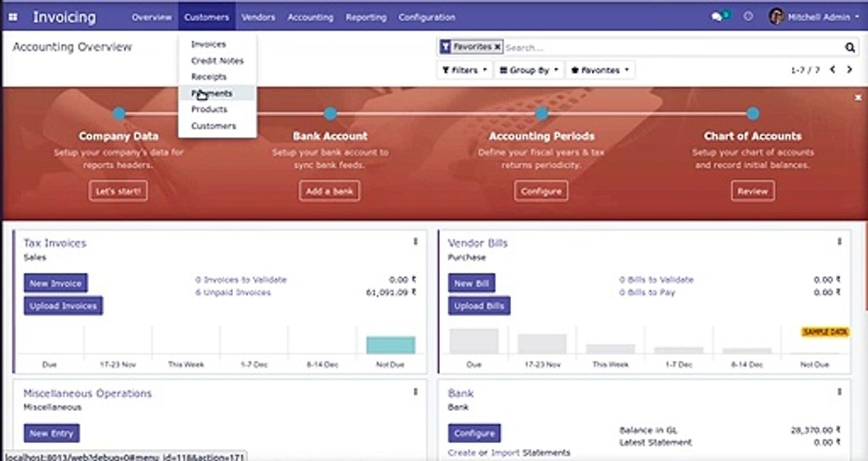Click the Bank Account step dot
Viewport: 868px width, 461px height.
(330, 114)
